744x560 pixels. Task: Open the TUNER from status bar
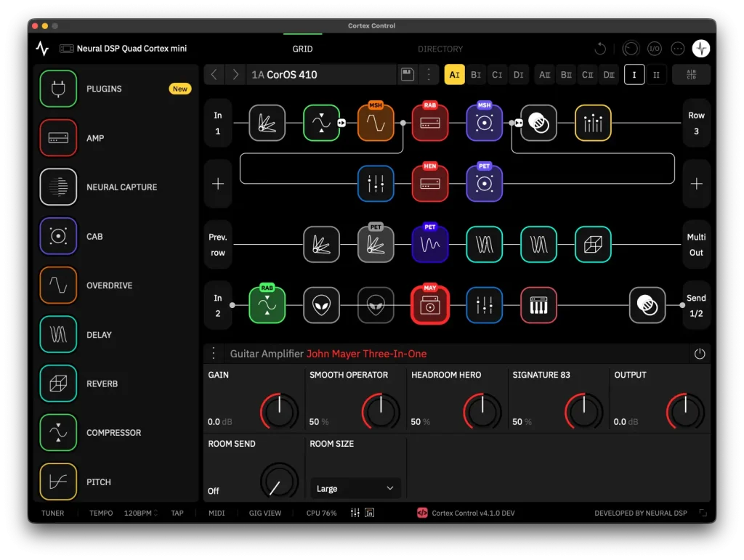[52, 513]
